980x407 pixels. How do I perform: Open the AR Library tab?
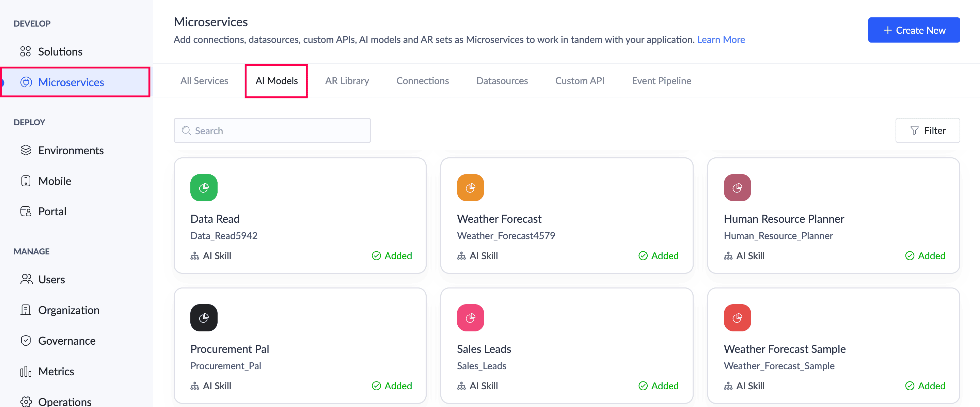click(347, 81)
